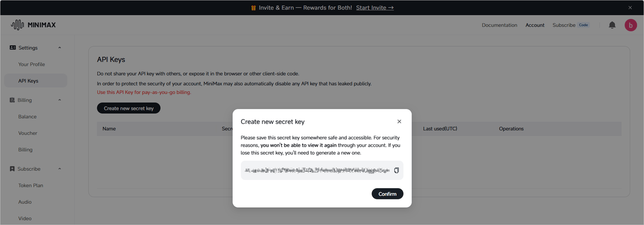The height and width of the screenshot is (225, 644).
Task: Collapse the Subscribe sidebar section
Action: [x=60, y=169]
